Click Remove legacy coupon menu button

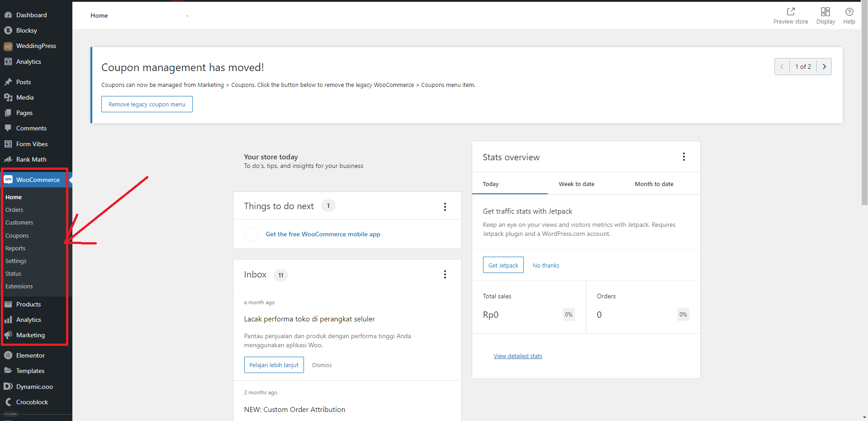pos(147,104)
